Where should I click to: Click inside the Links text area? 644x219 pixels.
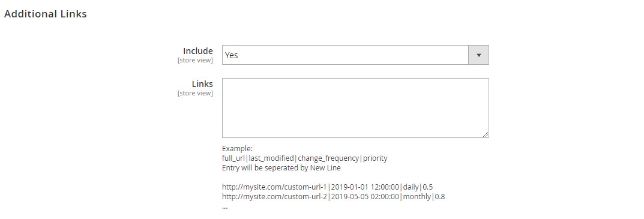point(355,108)
